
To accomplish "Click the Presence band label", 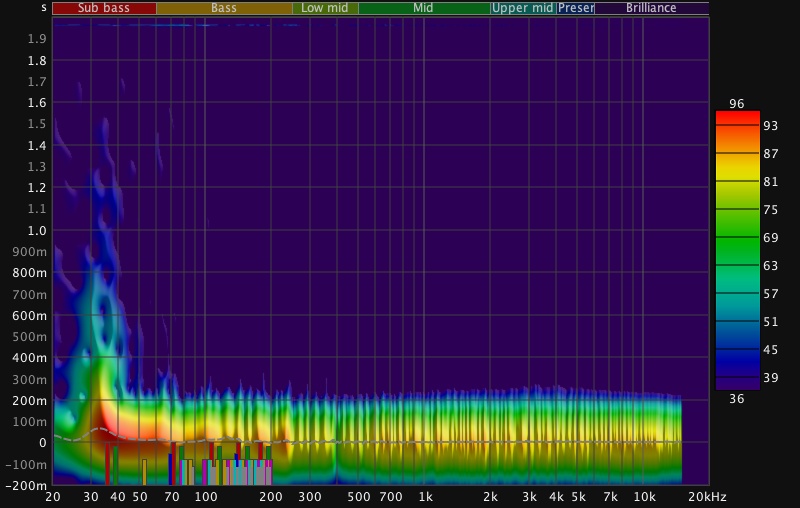I will (x=576, y=8).
